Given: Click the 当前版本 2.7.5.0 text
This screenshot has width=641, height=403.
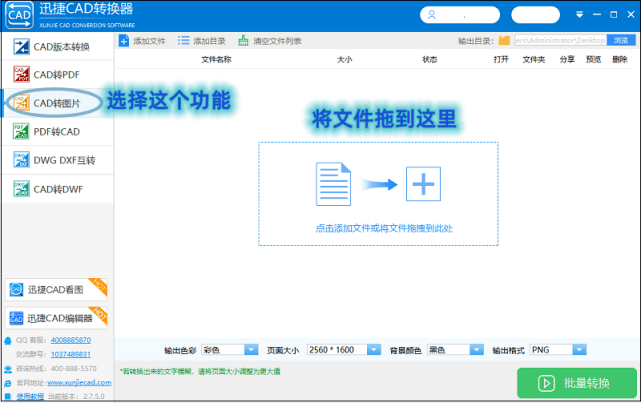Looking at the screenshot, I should [76, 396].
